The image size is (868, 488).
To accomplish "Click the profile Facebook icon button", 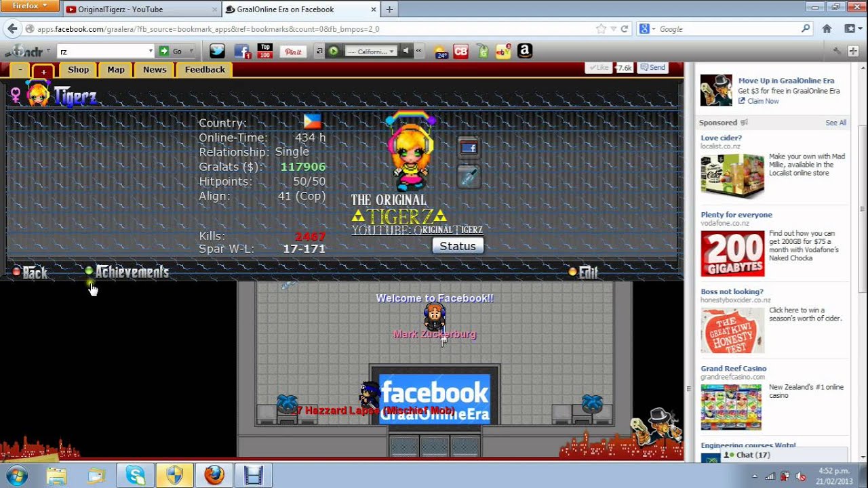I will point(469,148).
